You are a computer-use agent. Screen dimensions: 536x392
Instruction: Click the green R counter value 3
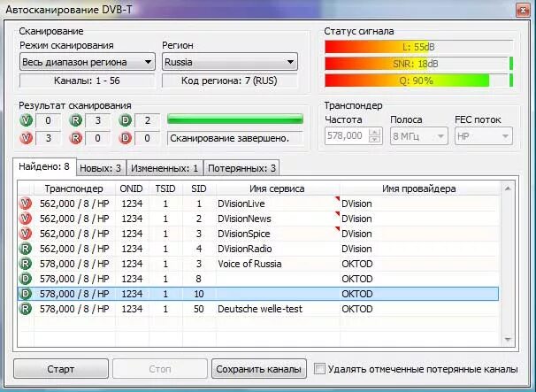click(98, 120)
